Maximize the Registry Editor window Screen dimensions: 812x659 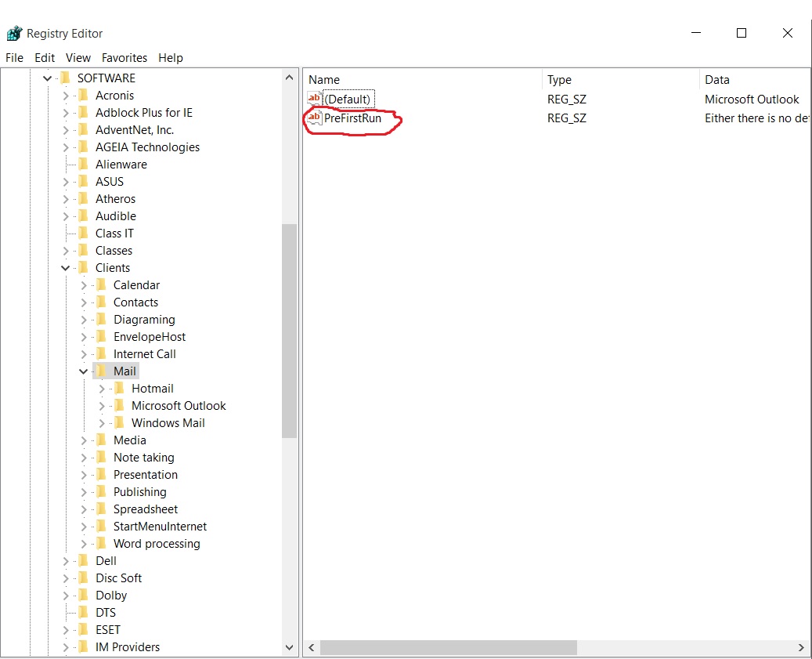[742, 33]
